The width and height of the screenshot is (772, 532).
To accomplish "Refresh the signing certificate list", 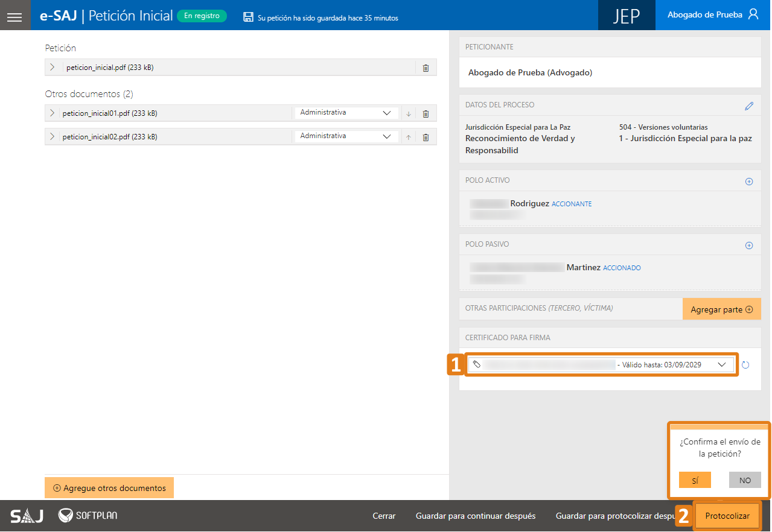I will point(745,365).
